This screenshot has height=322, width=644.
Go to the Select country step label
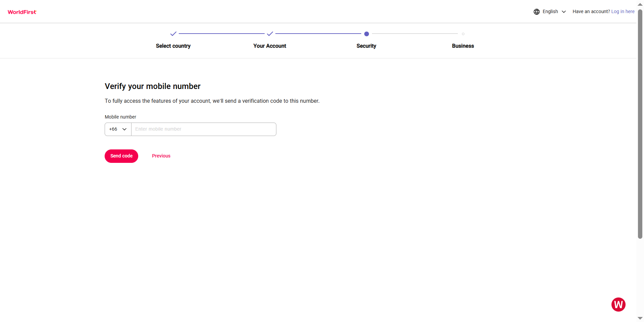pos(173,46)
